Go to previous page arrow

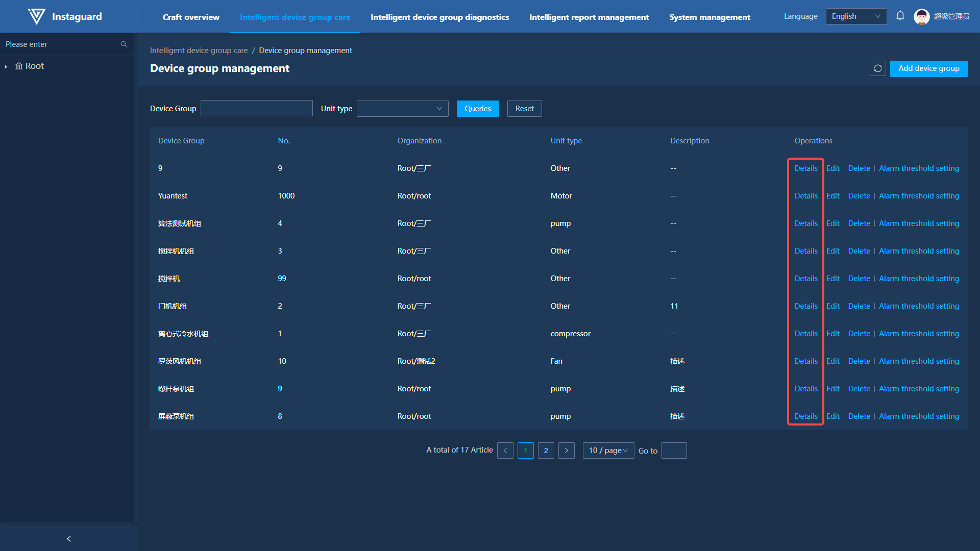[505, 450]
